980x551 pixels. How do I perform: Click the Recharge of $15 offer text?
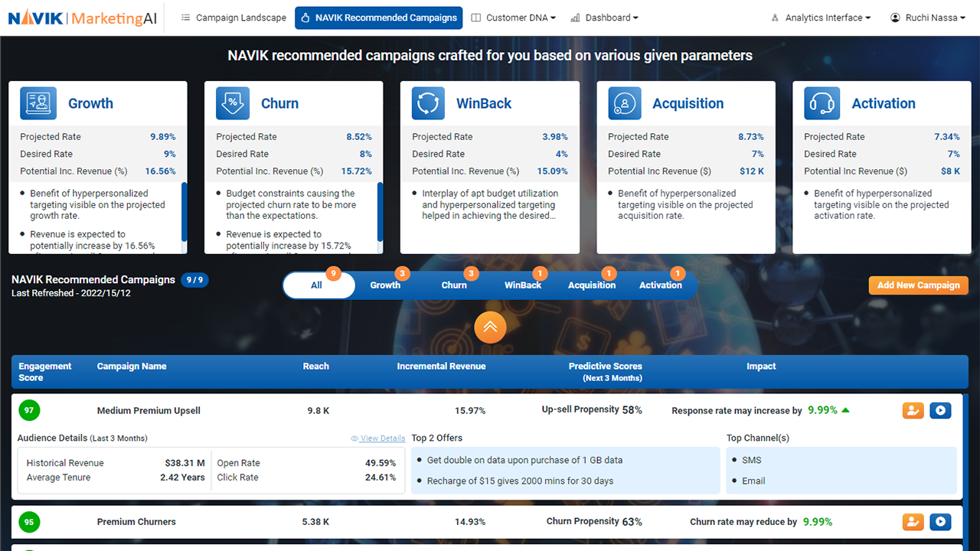pyautogui.click(x=520, y=481)
